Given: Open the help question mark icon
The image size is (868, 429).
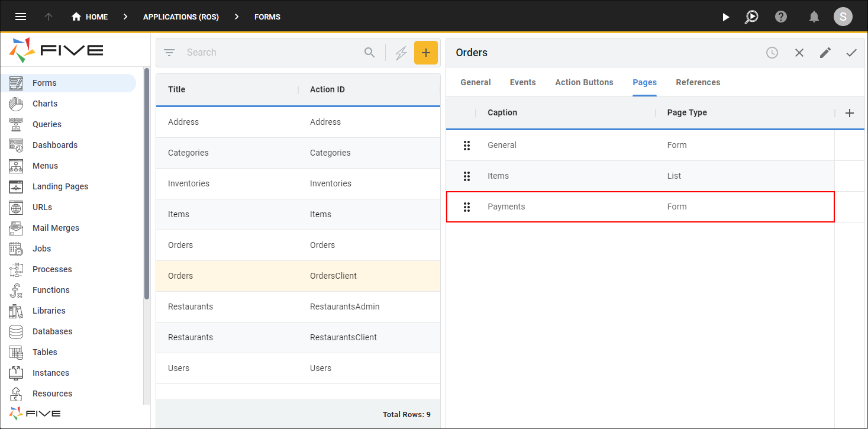Looking at the screenshot, I should 781,17.
